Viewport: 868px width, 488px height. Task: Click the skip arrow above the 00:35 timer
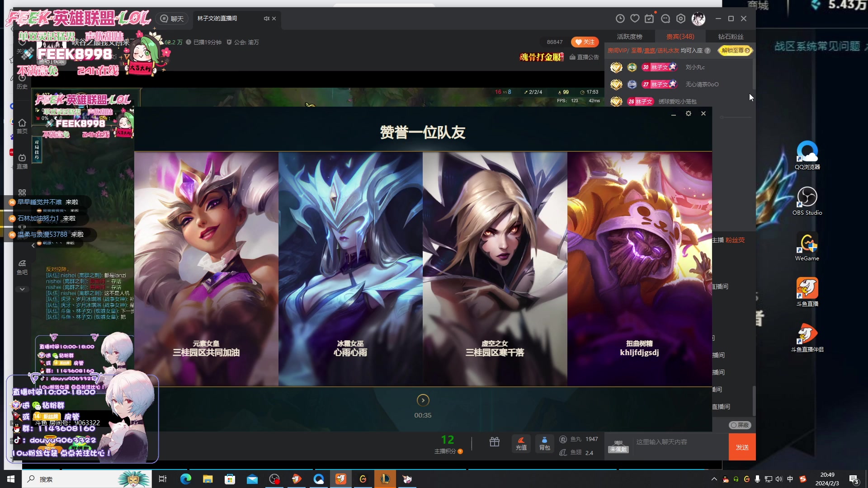tap(423, 400)
